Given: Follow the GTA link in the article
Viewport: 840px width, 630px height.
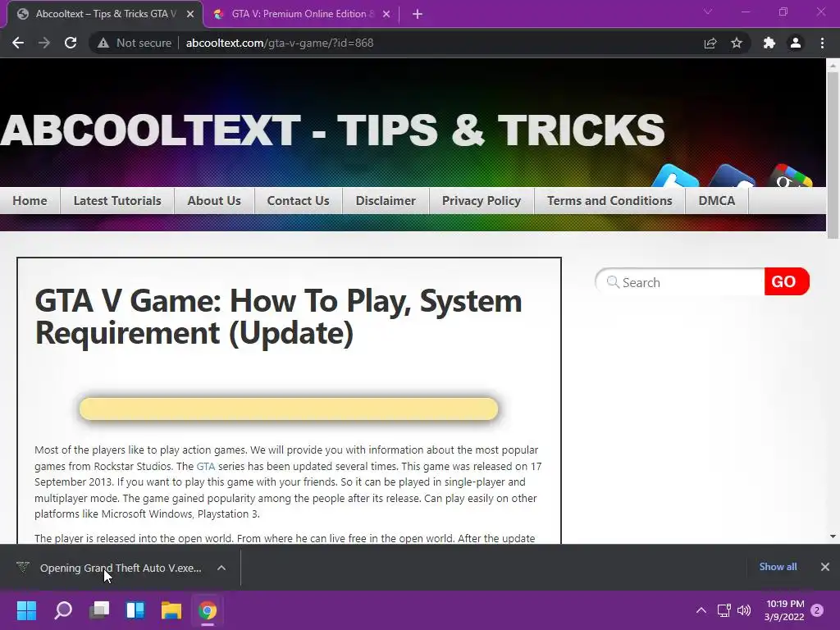Looking at the screenshot, I should point(206,466).
